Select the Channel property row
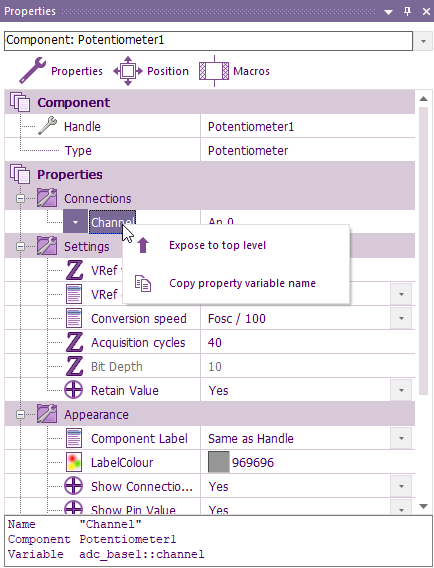This screenshot has height=568, width=434. point(112,222)
